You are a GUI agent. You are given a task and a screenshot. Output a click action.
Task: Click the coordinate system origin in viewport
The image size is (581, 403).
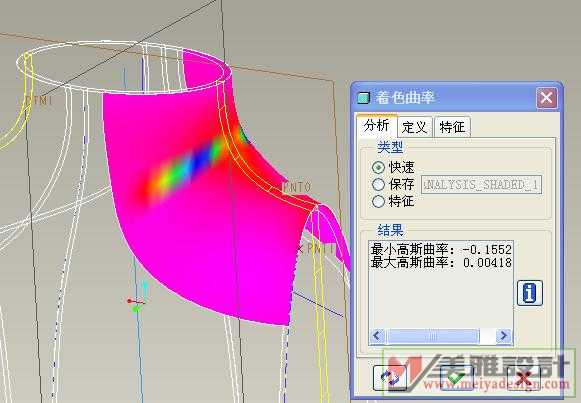136,302
